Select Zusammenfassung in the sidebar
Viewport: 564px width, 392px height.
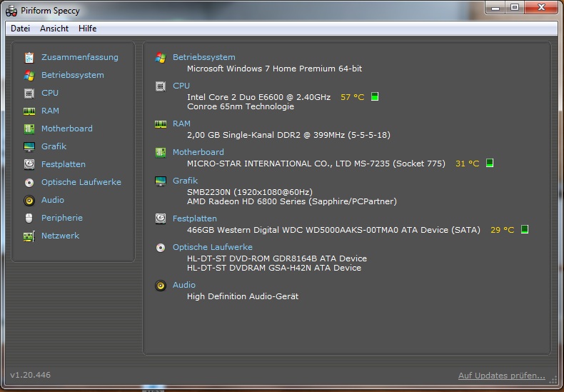point(79,57)
